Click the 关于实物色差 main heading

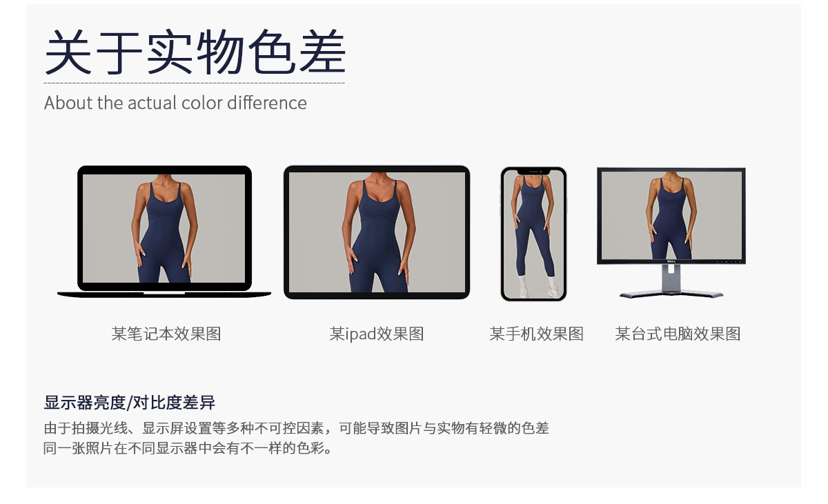(195, 52)
